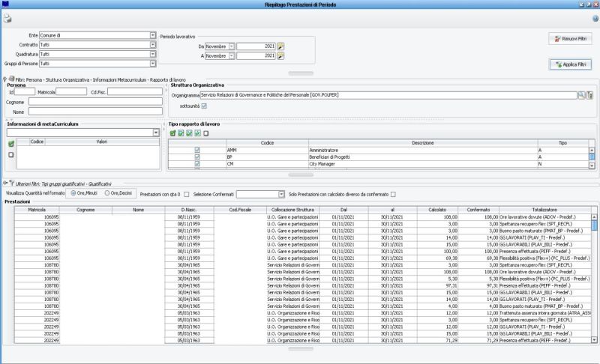
Task: Open the Contratto dropdown
Action: click(153, 44)
